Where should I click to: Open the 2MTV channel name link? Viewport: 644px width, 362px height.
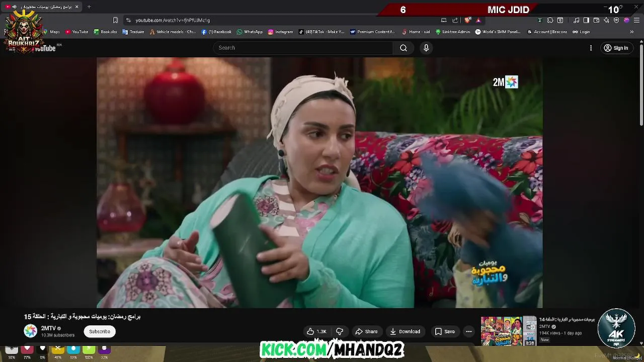tap(48, 328)
